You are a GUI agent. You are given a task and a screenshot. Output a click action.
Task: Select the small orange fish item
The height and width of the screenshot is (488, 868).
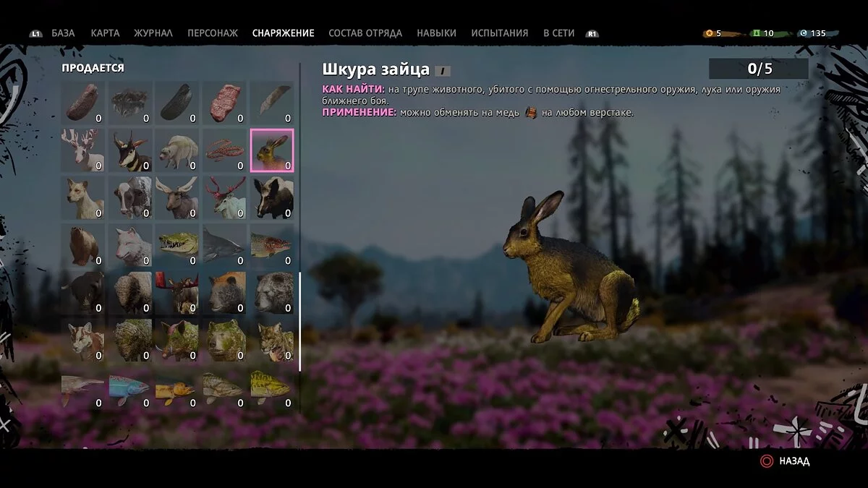pos(177,388)
